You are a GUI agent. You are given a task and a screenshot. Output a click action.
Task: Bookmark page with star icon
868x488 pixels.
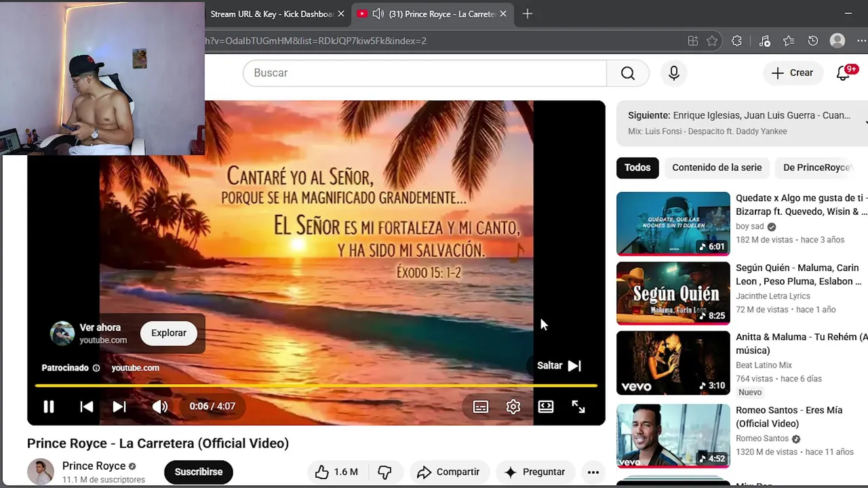pos(712,41)
